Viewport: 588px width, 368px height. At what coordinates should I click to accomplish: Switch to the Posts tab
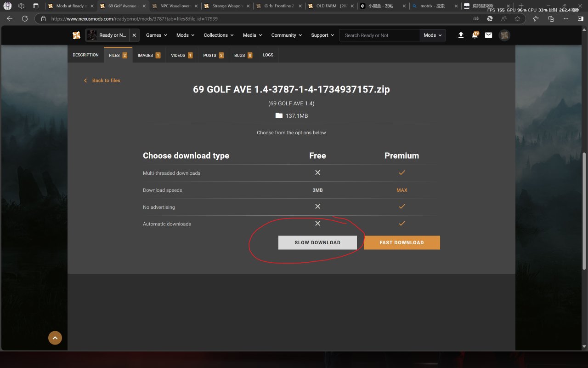[x=213, y=55]
